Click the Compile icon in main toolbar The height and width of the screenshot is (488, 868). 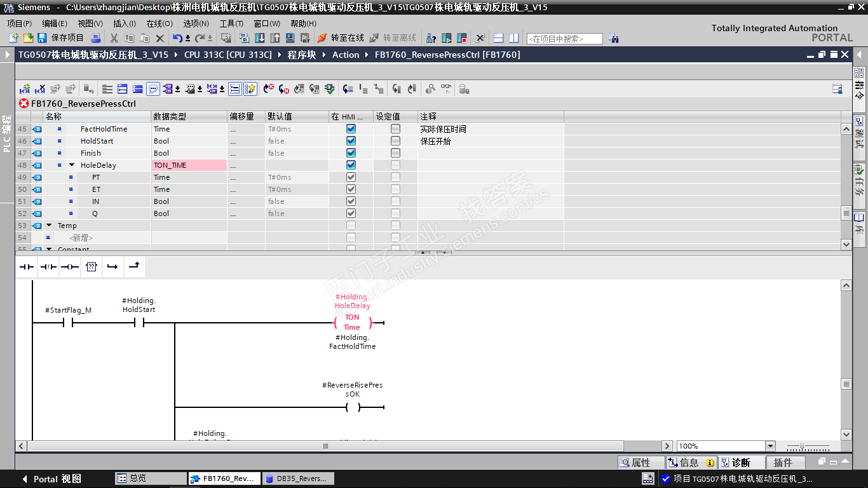[x=244, y=38]
